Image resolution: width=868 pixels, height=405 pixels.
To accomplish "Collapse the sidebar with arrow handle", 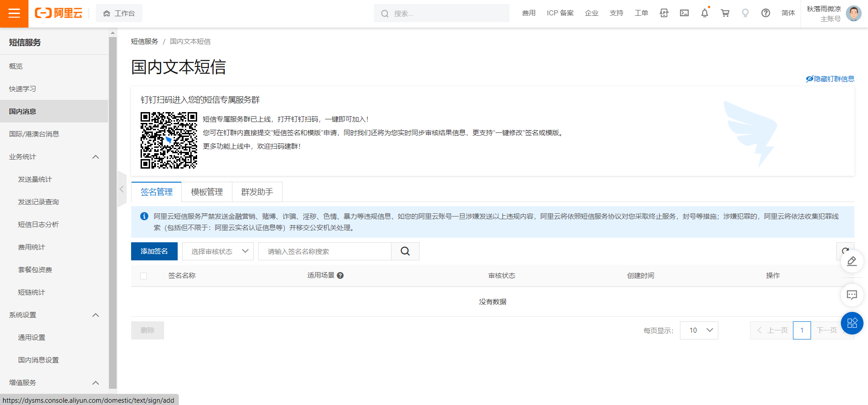I will click(122, 189).
